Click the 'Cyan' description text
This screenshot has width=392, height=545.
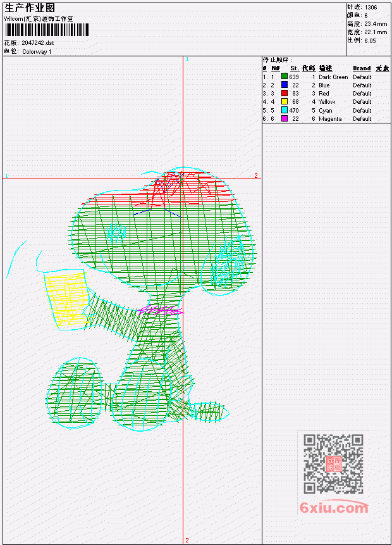point(326,111)
